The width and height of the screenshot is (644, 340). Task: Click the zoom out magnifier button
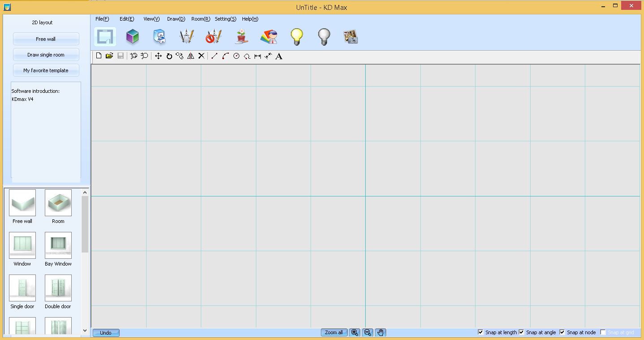pos(367,332)
